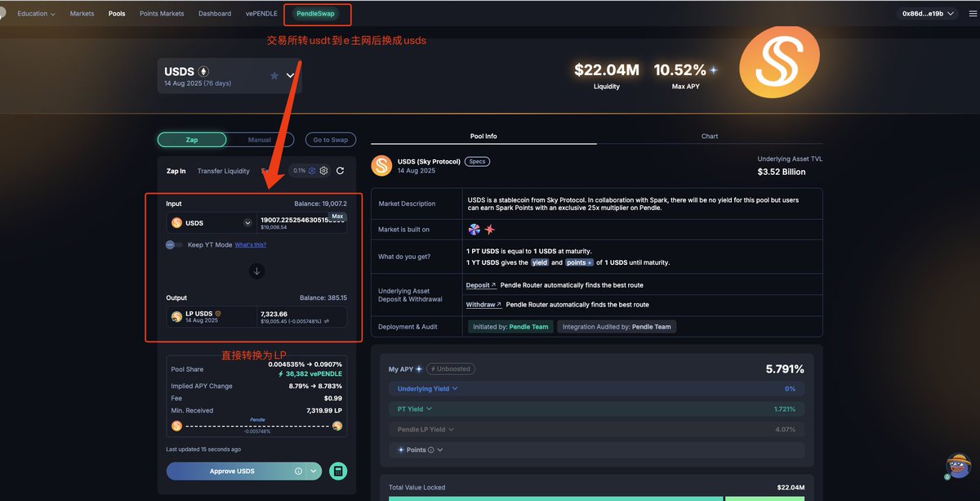The height and width of the screenshot is (501, 980).
Task: Favorite the USDS market with star icon
Action: [274, 75]
